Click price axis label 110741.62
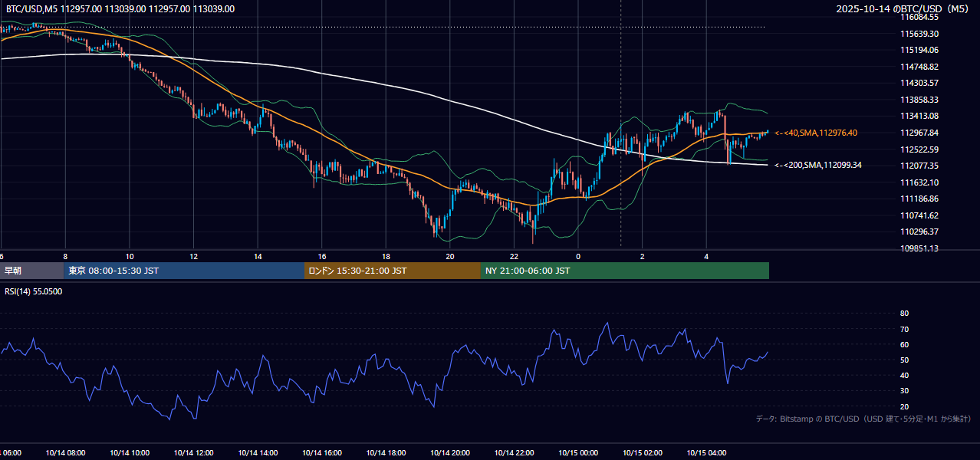Viewport: 980px width, 460px height. click(x=919, y=215)
